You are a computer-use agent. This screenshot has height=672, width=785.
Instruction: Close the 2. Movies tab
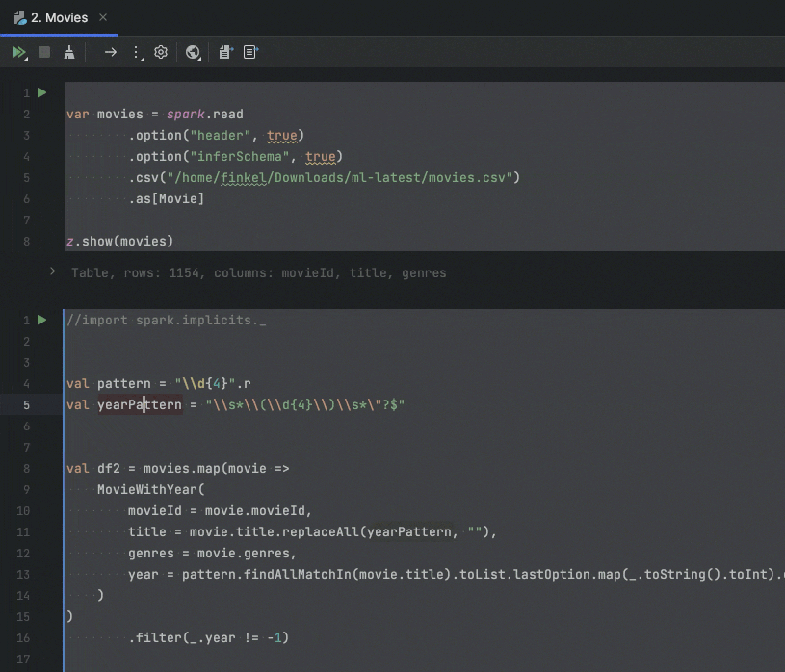coord(103,17)
